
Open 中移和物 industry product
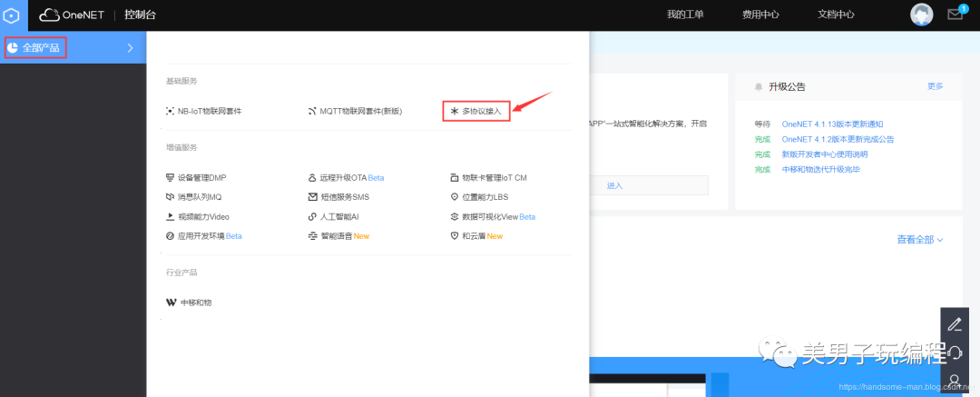click(196, 303)
